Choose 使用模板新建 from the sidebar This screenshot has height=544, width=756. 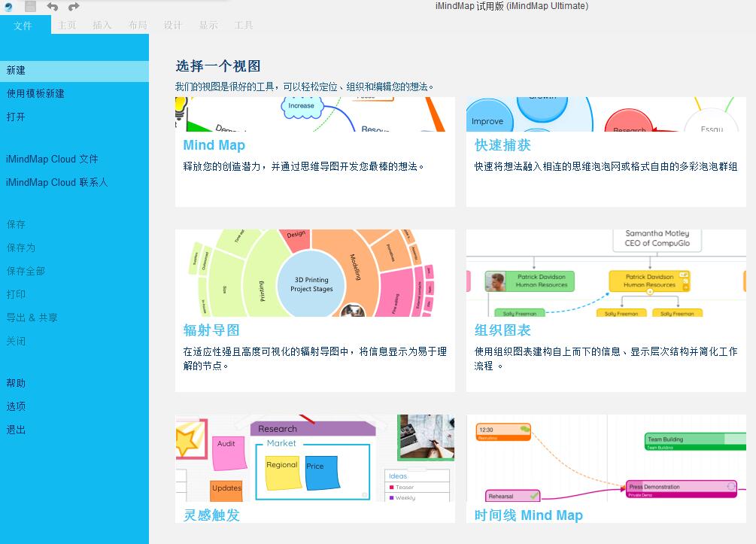pyautogui.click(x=35, y=94)
